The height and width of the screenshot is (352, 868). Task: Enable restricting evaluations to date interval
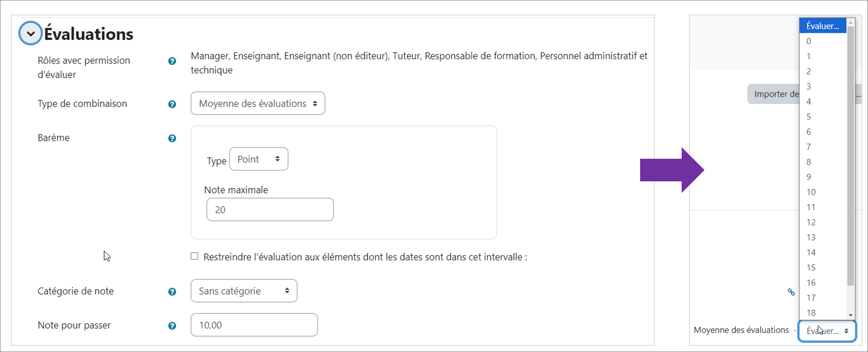pyautogui.click(x=194, y=256)
